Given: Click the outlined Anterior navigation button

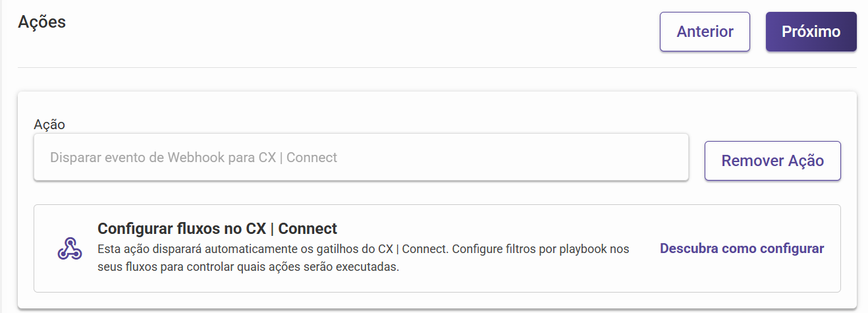Looking at the screenshot, I should [x=705, y=32].
